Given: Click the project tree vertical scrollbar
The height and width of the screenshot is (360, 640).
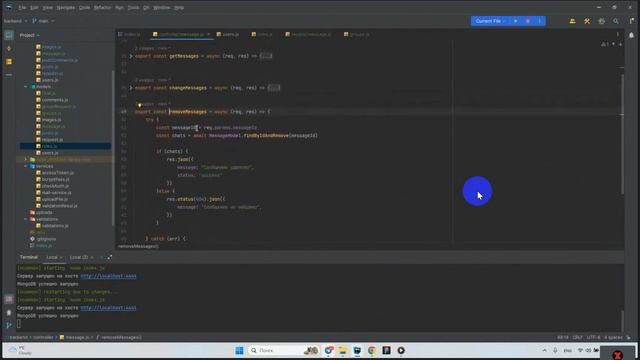Looking at the screenshot, I should point(113,147).
